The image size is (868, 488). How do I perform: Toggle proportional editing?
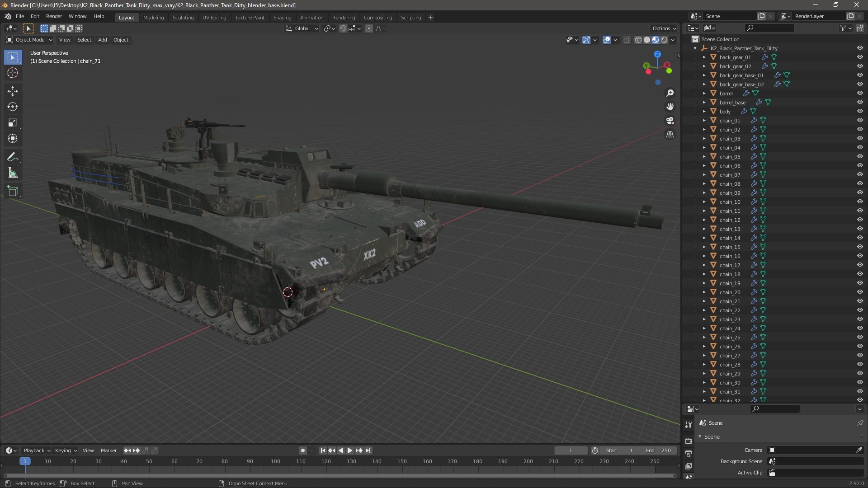coord(369,28)
